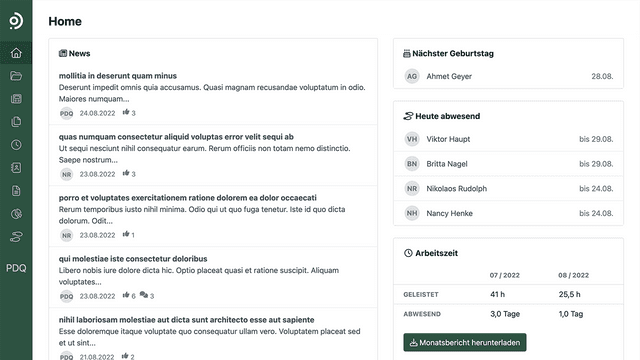Image resolution: width=640 pixels, height=360 pixels.
Task: Open the Home icon in sidebar
Action: pos(16,53)
